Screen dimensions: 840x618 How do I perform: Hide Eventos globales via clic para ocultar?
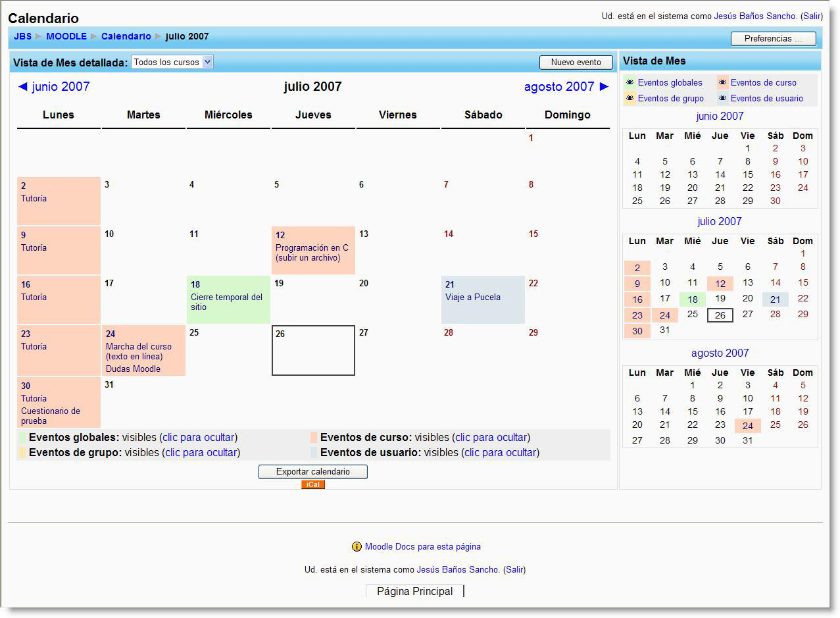pos(201,437)
